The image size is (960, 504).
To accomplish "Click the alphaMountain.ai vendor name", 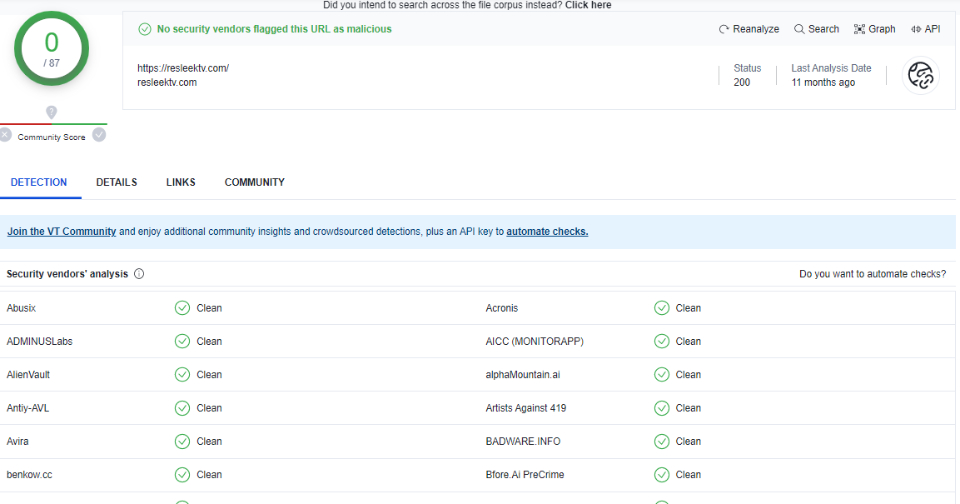I will 523,374.
